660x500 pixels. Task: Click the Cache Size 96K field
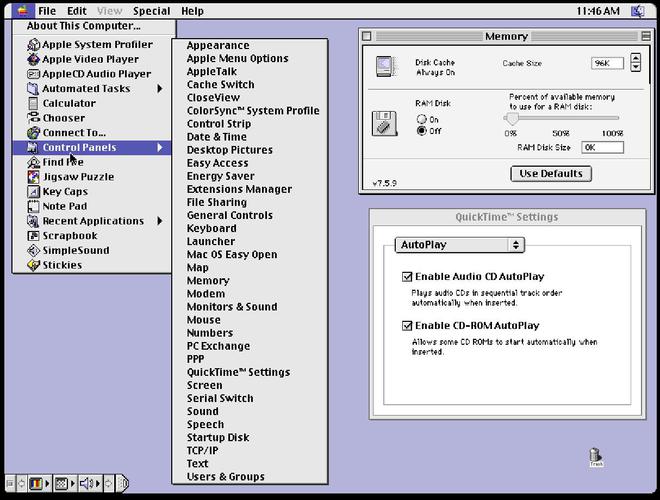607,63
